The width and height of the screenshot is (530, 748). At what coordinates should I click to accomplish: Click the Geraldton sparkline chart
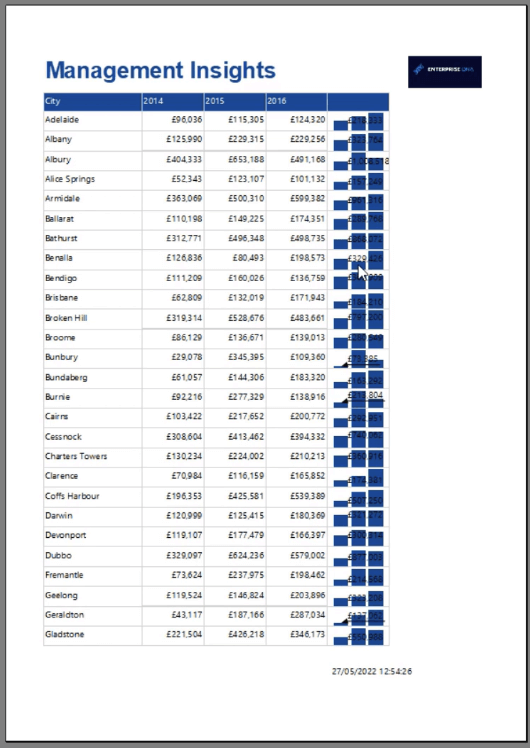[x=358, y=616]
